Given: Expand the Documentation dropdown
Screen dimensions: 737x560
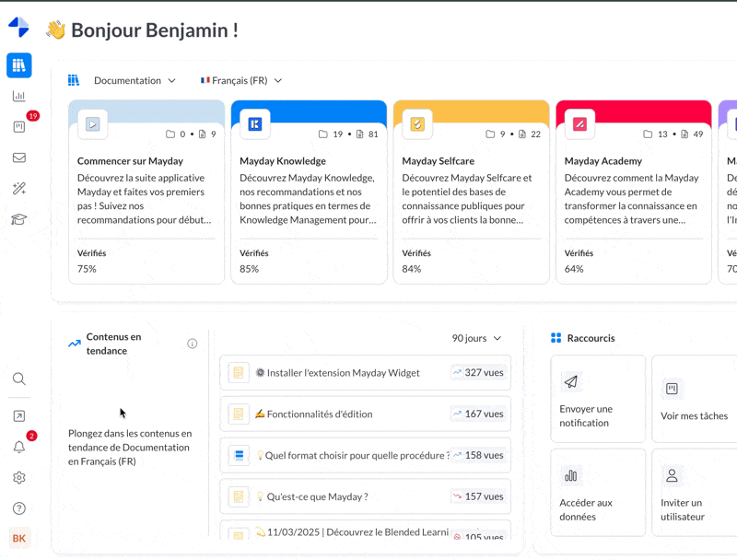Looking at the screenshot, I should 135,81.
